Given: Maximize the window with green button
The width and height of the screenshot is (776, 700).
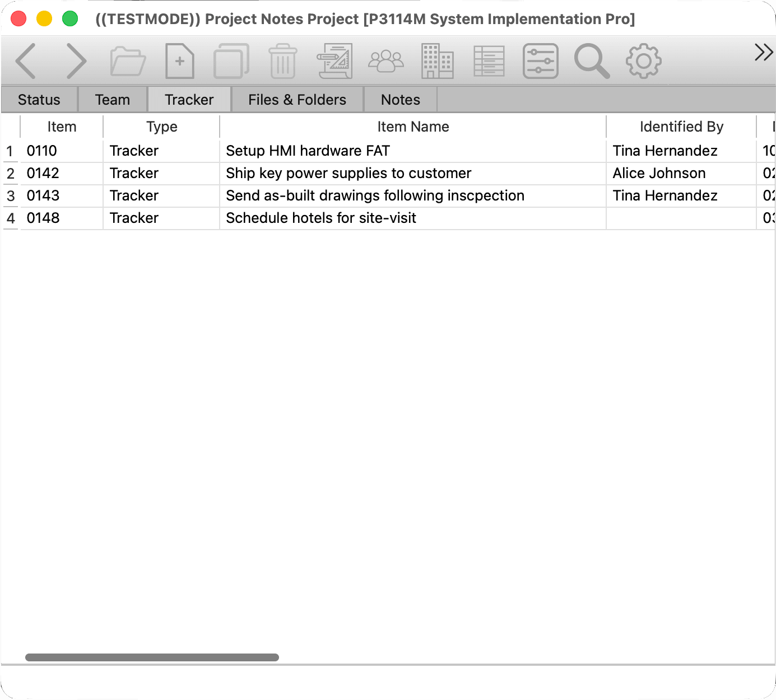Looking at the screenshot, I should [x=70, y=19].
